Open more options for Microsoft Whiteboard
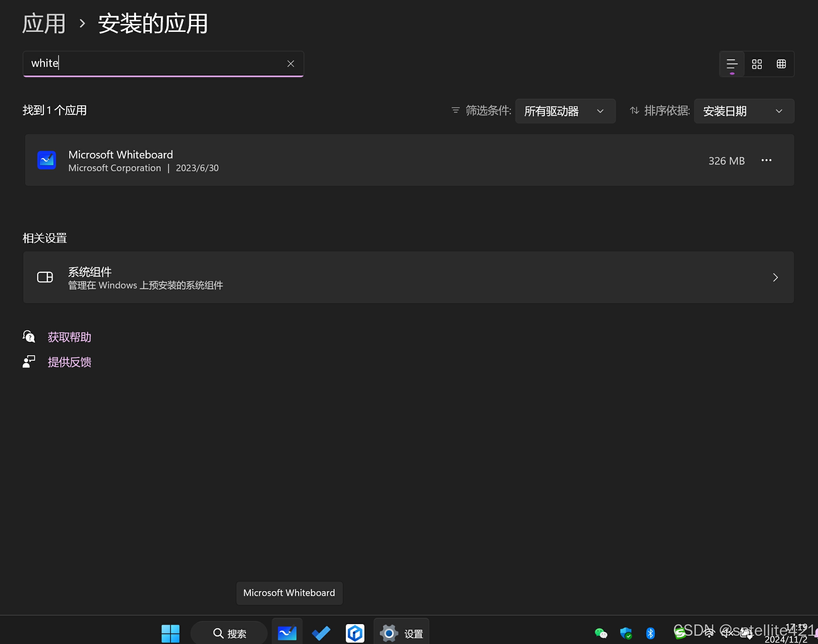 [766, 160]
